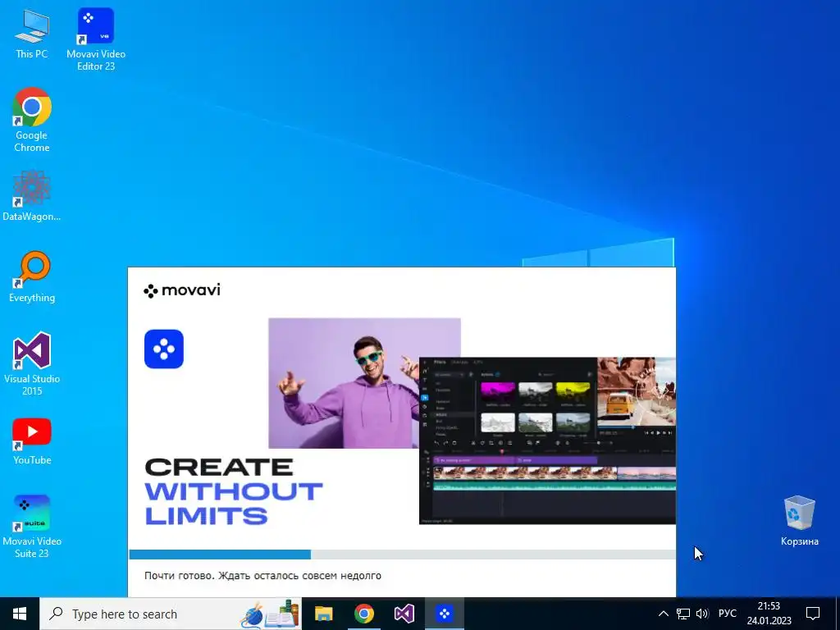Open the volume speaker tray icon

[702, 614]
